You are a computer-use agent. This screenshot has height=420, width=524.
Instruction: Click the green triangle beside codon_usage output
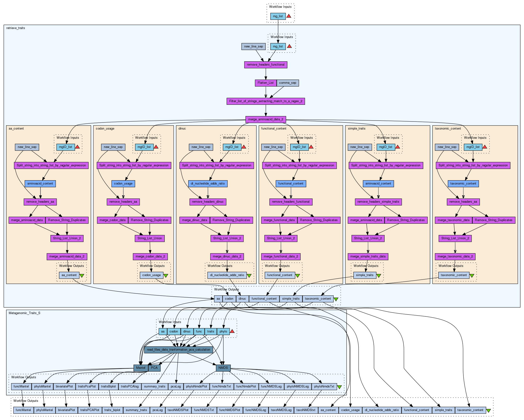[x=166, y=276]
